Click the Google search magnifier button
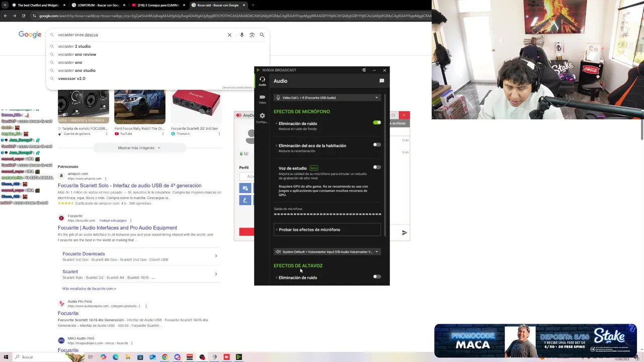 click(262, 35)
